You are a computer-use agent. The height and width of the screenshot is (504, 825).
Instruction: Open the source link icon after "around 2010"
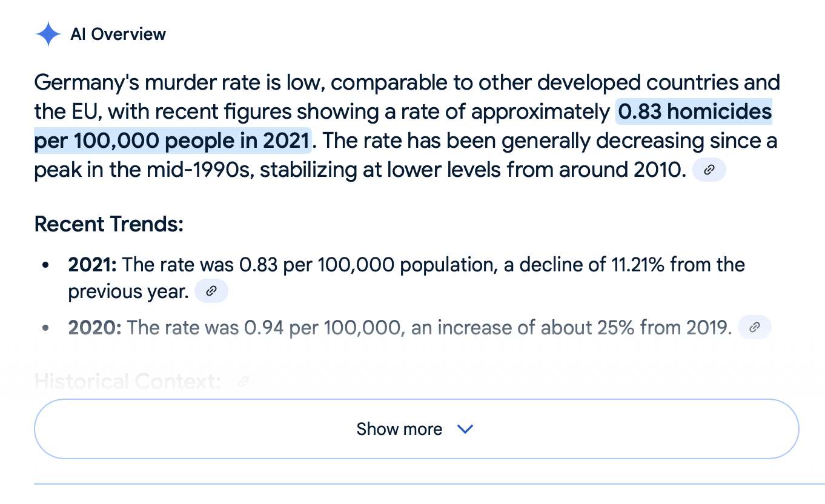tap(709, 171)
